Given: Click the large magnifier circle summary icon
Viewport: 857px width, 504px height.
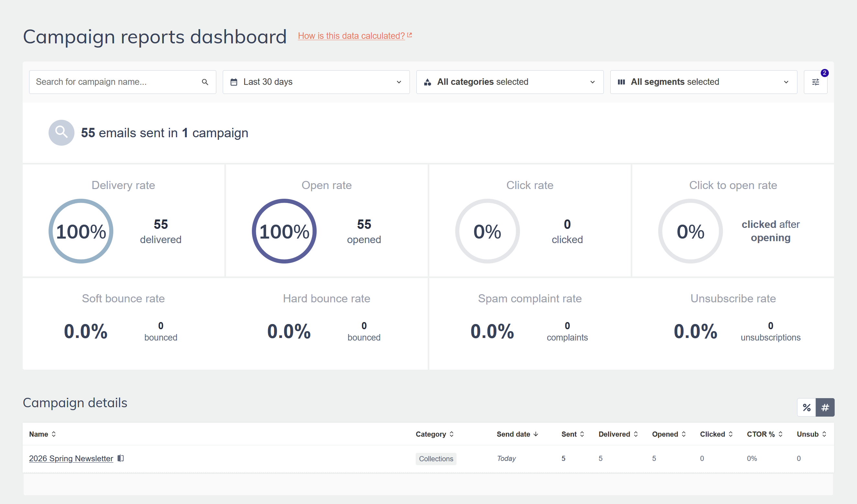Looking at the screenshot, I should click(x=61, y=133).
